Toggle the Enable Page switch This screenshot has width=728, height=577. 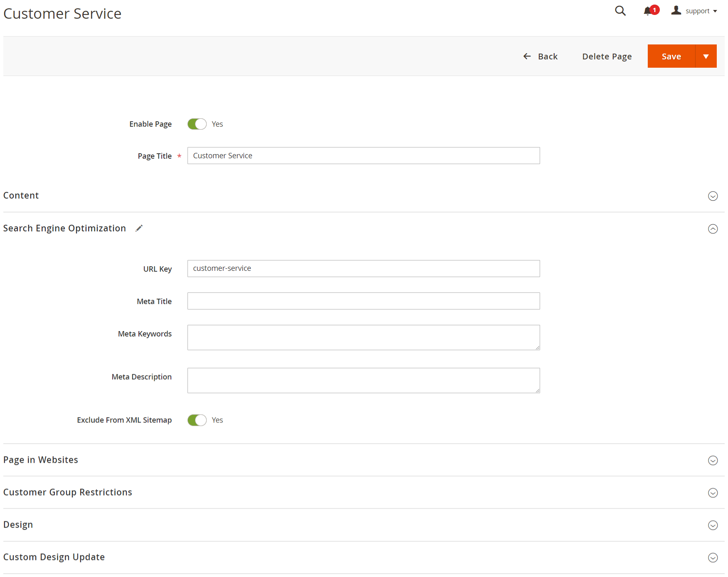pyautogui.click(x=197, y=124)
